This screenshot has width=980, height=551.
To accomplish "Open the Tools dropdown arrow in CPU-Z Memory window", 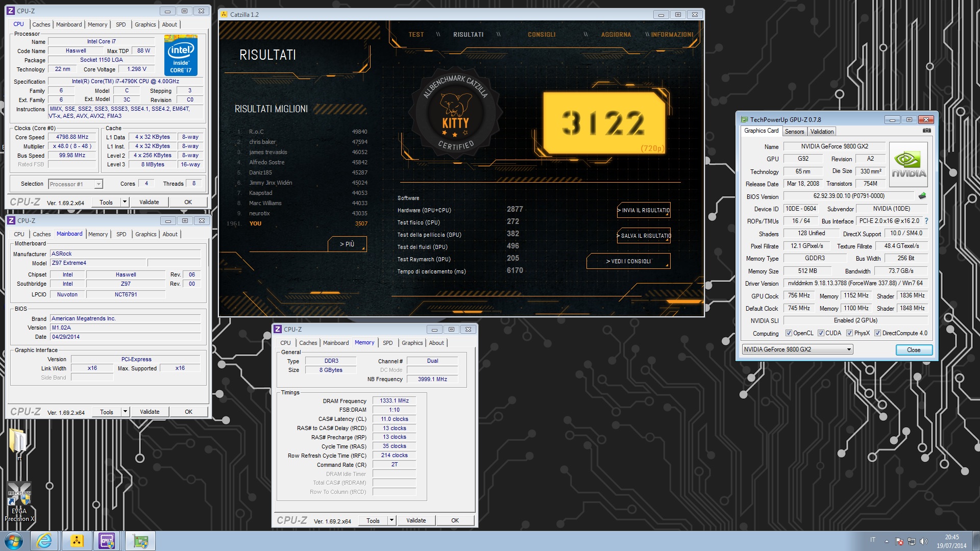I will tap(391, 520).
